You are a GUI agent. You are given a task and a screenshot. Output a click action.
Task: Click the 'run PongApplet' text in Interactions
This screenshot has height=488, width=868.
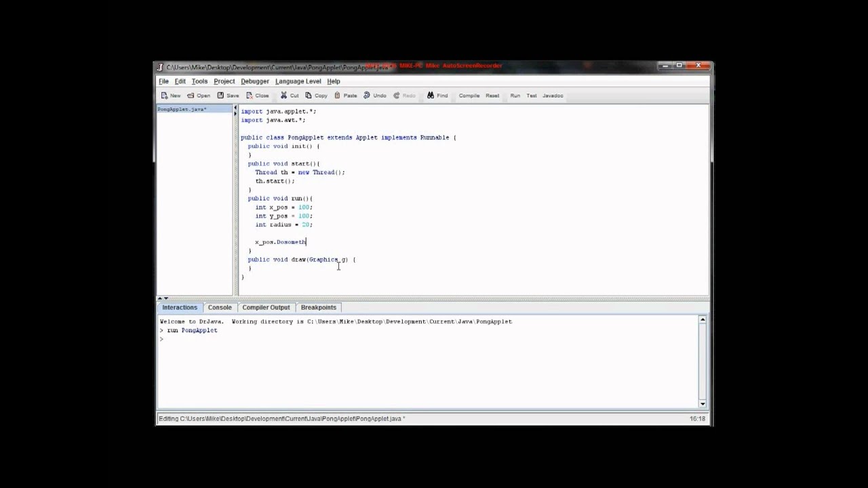pyautogui.click(x=193, y=330)
